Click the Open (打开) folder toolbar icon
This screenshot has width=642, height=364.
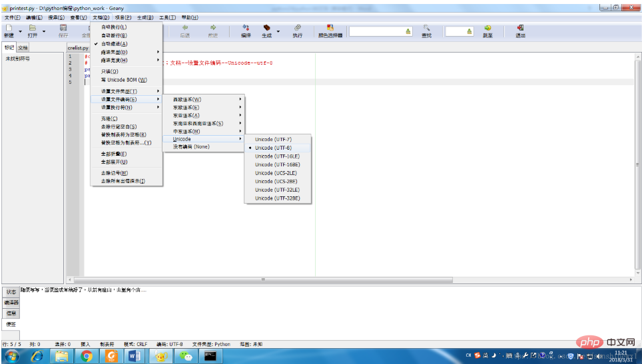click(x=33, y=28)
